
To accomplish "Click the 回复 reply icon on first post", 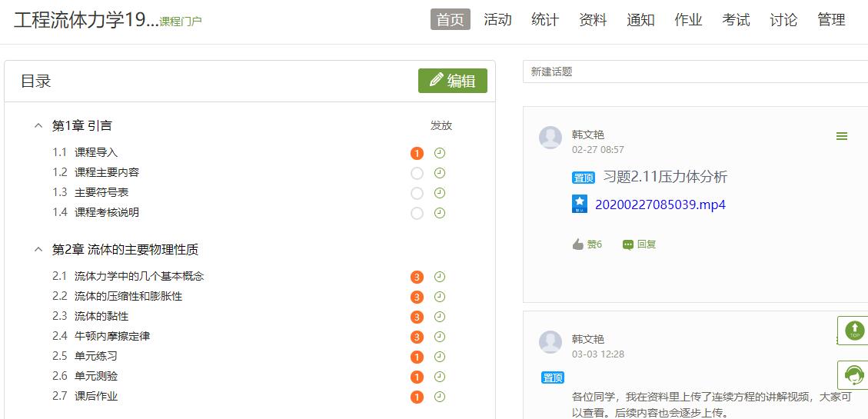I will point(628,244).
